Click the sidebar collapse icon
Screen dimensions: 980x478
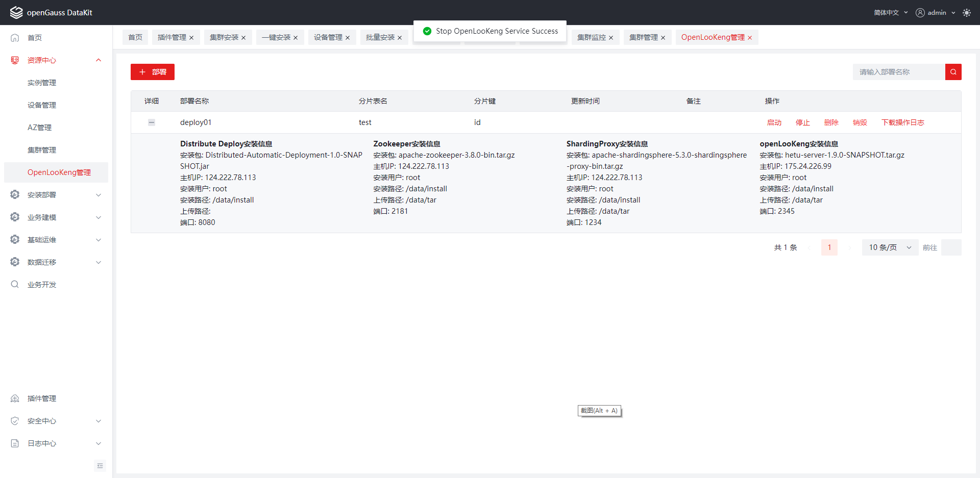pos(100,465)
